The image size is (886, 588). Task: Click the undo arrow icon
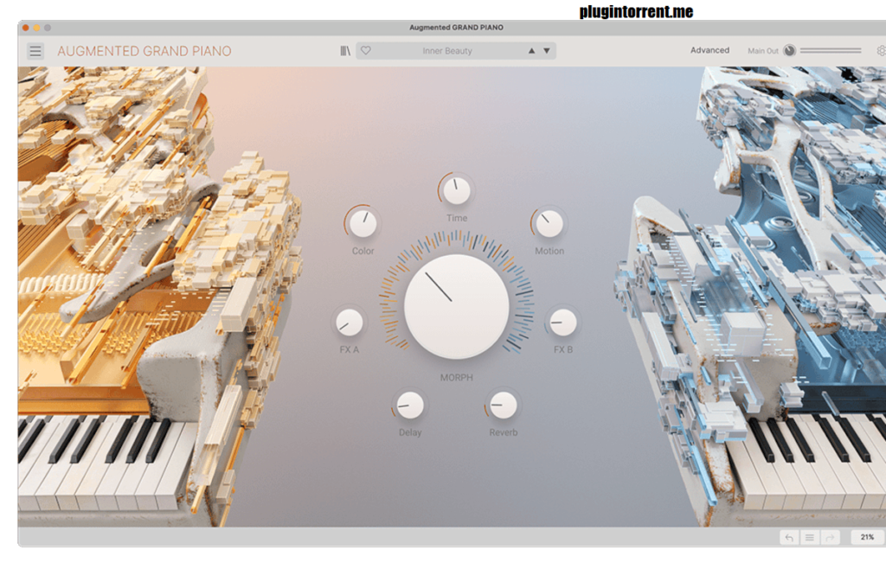[789, 537]
